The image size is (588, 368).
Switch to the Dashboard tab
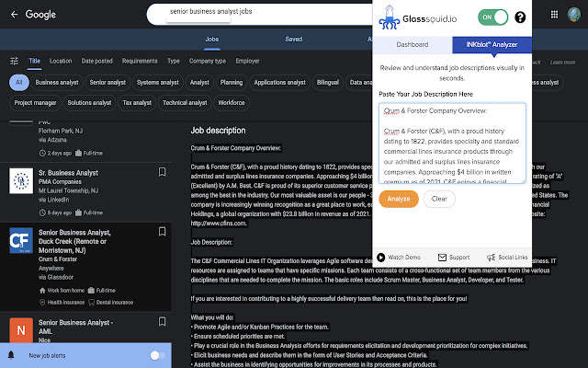pos(413,45)
